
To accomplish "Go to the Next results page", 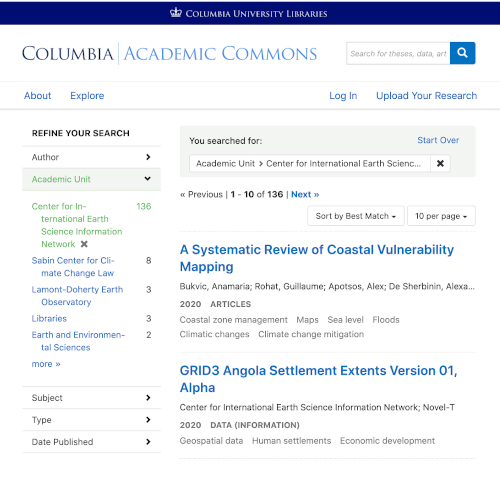I will [305, 194].
